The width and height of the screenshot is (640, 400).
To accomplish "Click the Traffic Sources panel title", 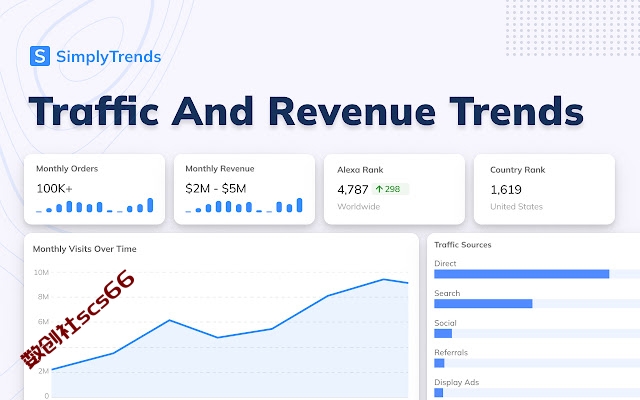I will tap(462, 245).
